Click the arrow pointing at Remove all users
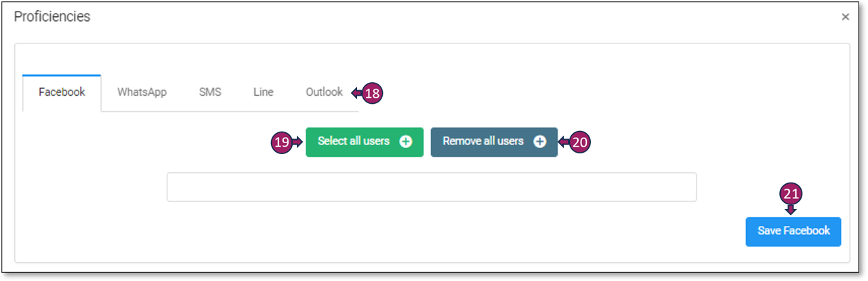The height and width of the screenshot is (281, 868). click(x=563, y=142)
